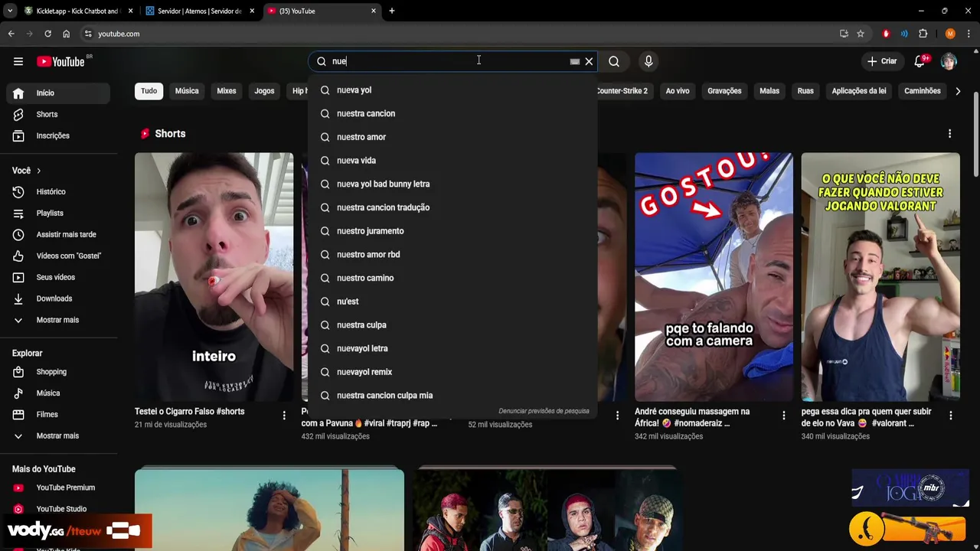Open the notifications bell
The image size is (980, 551).
920,61
